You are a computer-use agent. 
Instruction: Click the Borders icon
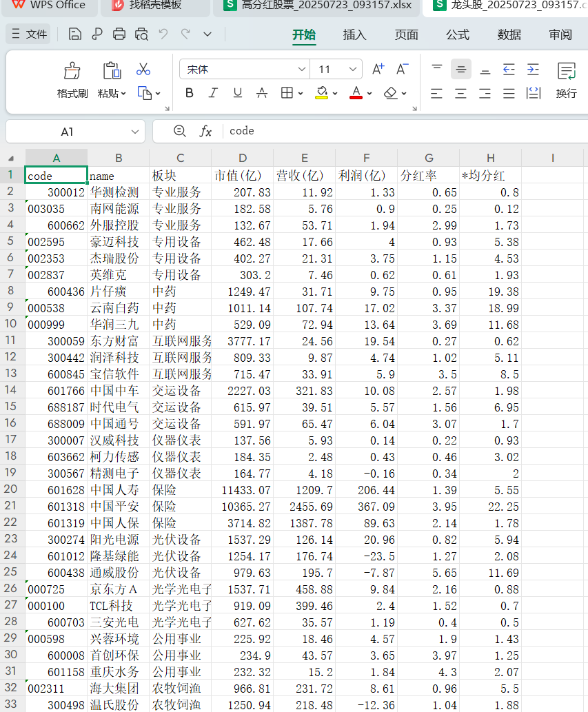coord(287,93)
